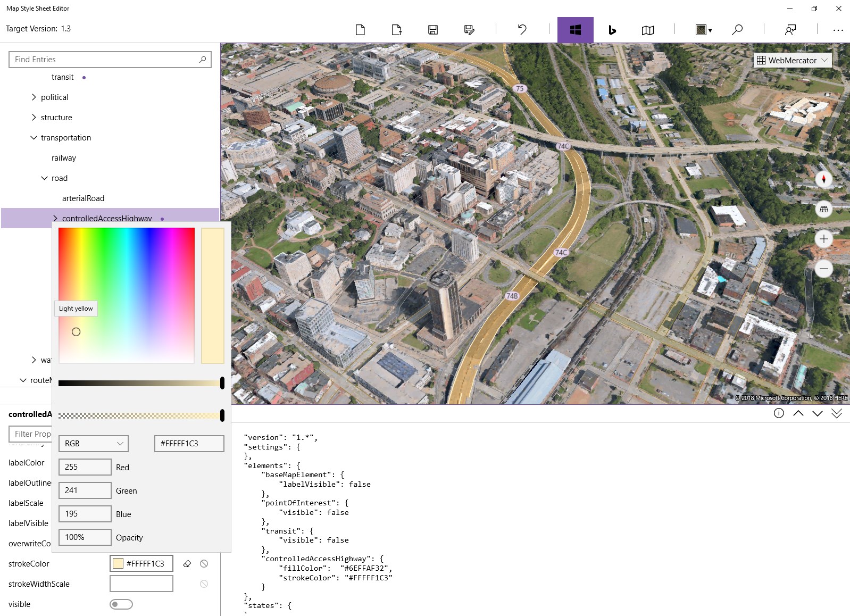
Task: Select the arterialRoad entry
Action: coord(83,198)
